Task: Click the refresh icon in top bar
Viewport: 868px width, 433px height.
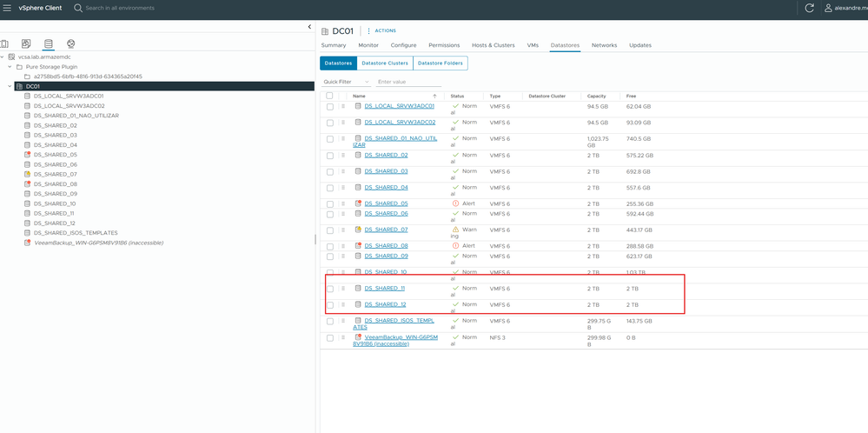Action: [809, 8]
